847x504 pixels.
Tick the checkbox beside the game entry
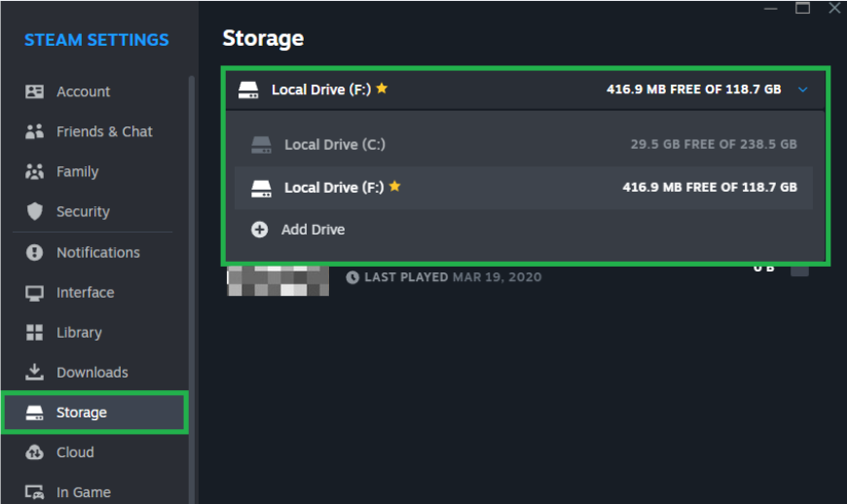799,269
